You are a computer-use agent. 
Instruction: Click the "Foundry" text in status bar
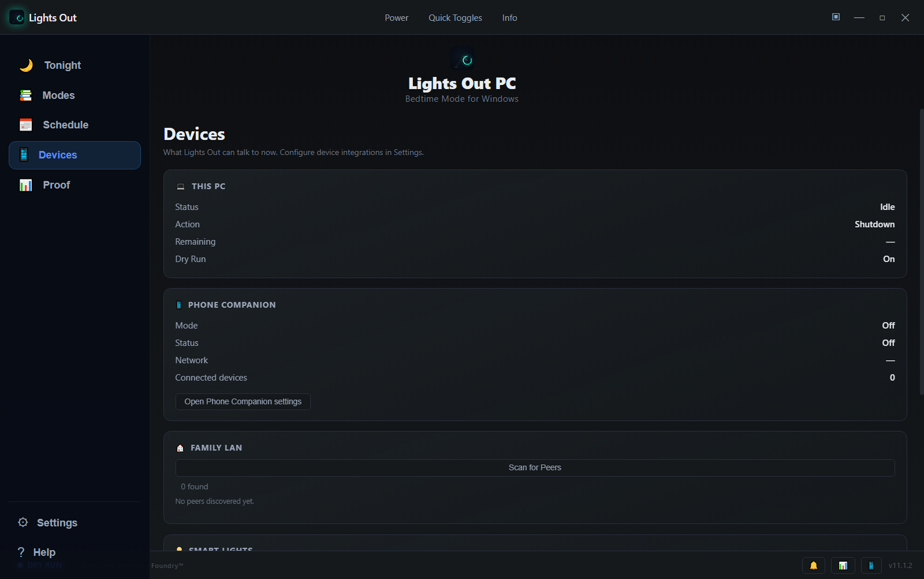[x=167, y=566]
